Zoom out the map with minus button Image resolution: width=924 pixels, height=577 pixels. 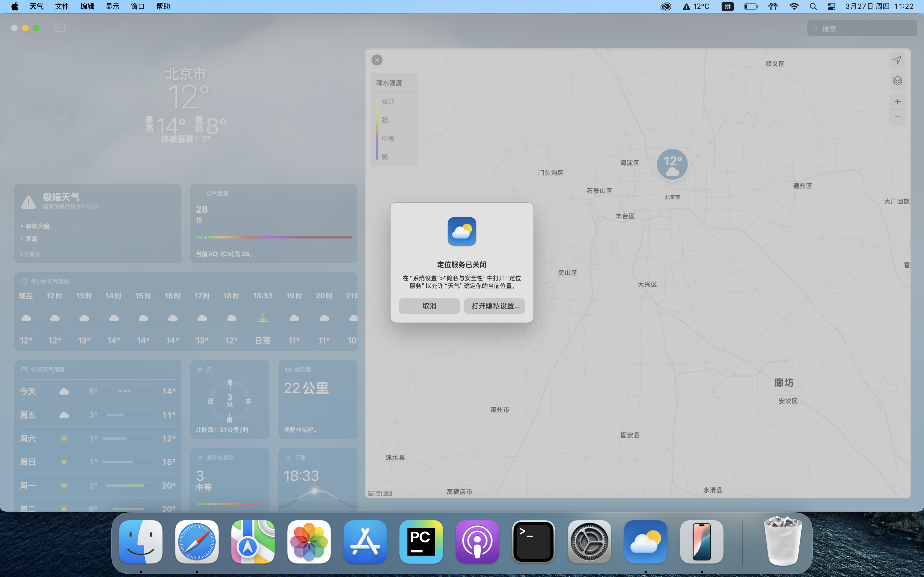tap(897, 117)
